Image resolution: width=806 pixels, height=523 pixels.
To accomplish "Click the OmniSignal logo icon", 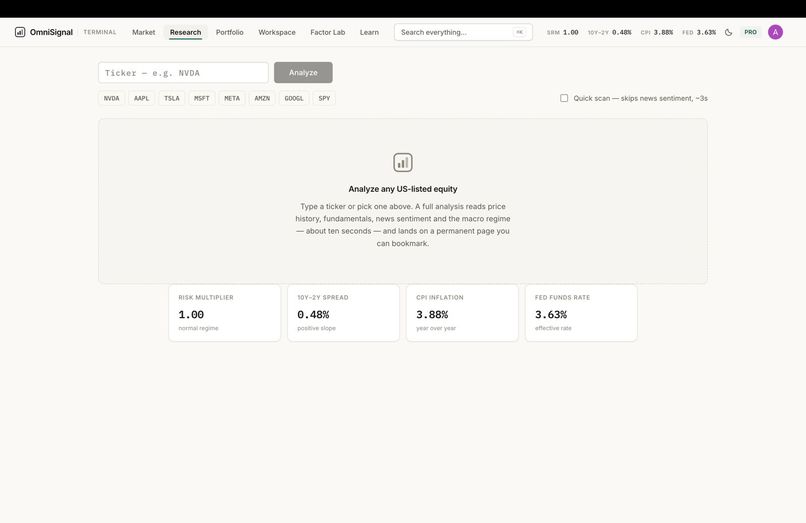I will pyautogui.click(x=20, y=32).
